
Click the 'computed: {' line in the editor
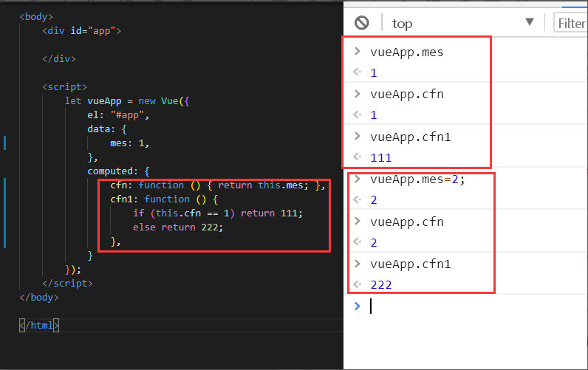(118, 171)
